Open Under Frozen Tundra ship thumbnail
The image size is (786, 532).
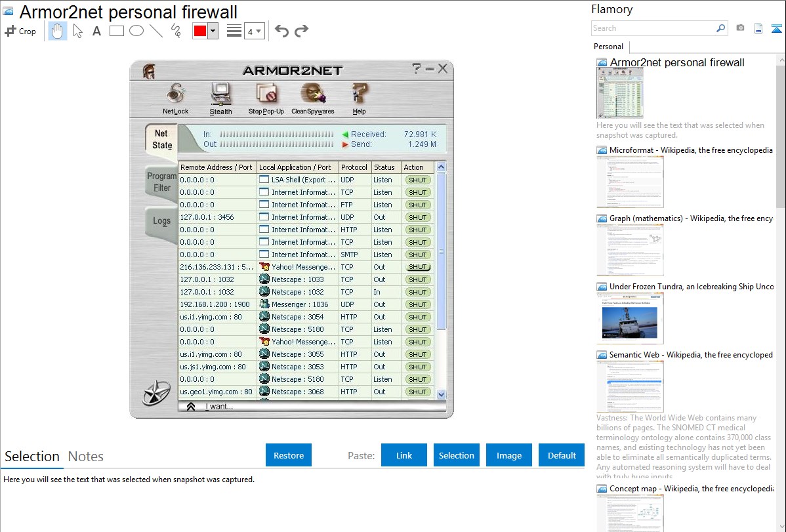[x=630, y=318]
